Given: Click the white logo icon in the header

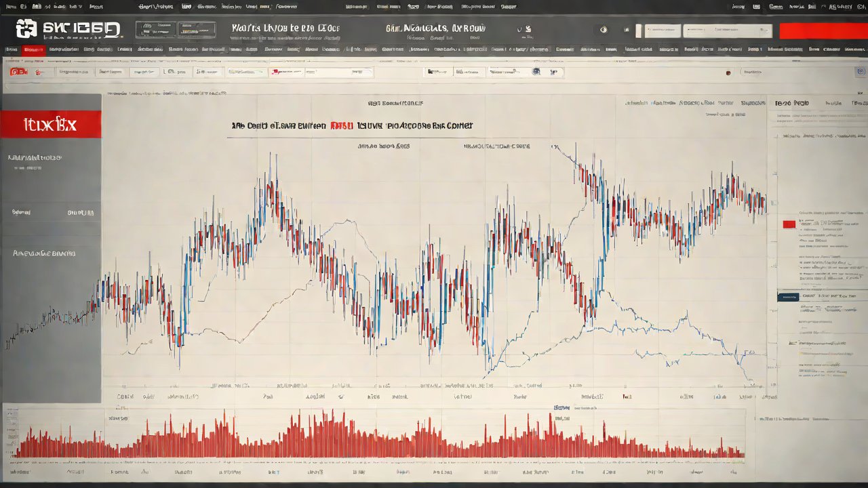Looking at the screenshot, I should [x=26, y=28].
